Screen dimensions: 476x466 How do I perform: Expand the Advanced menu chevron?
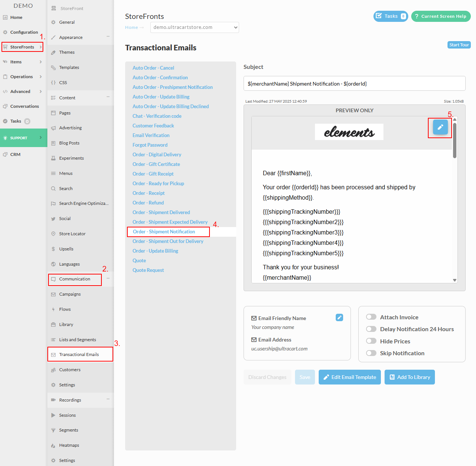pos(41,91)
